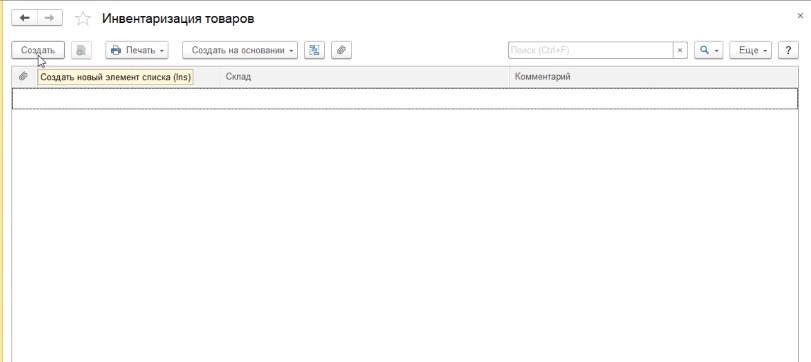
Task: Expand the Создать на основании dropdown
Action: coord(240,50)
